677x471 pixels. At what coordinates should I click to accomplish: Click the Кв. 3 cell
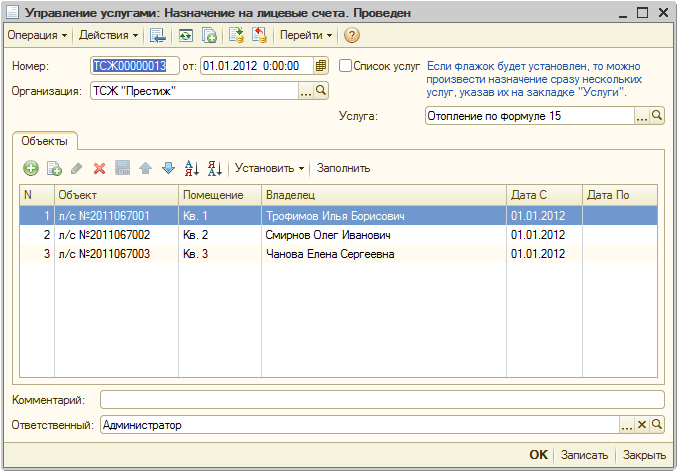(x=220, y=254)
